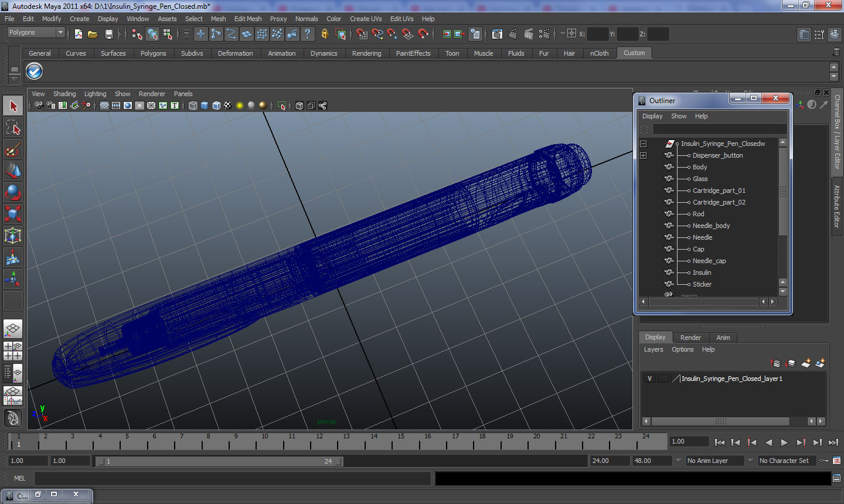Toggle viewport film gate icon
This screenshot has width=844, height=504.
pos(116,105)
